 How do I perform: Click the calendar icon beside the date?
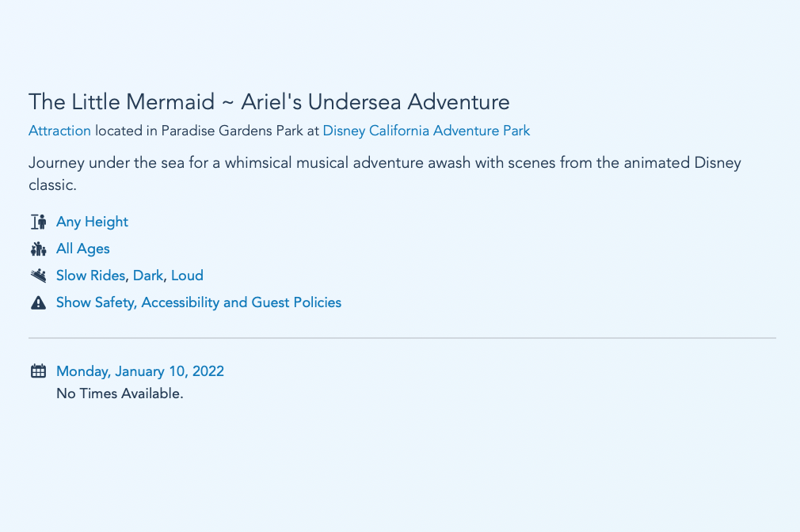(x=38, y=371)
